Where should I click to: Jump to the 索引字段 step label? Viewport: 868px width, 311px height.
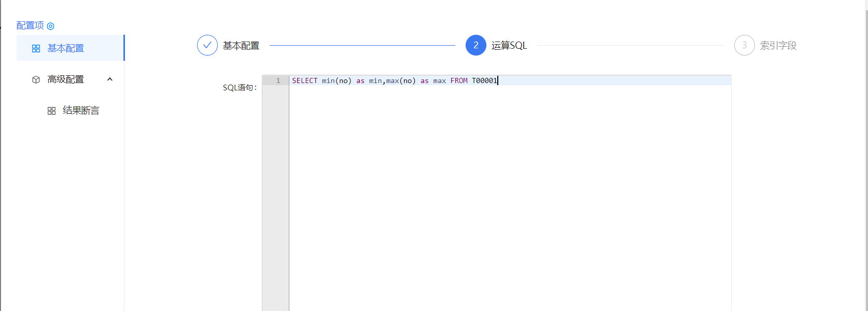(778, 46)
